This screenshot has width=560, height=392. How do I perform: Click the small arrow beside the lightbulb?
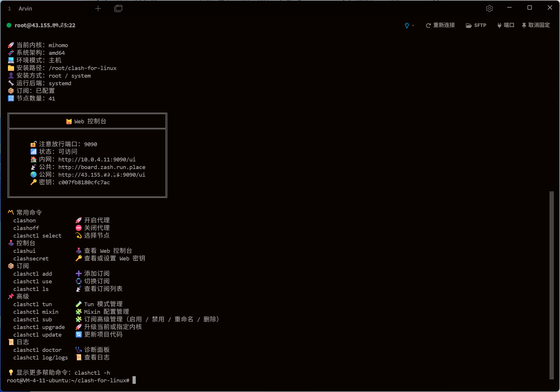[x=413, y=25]
